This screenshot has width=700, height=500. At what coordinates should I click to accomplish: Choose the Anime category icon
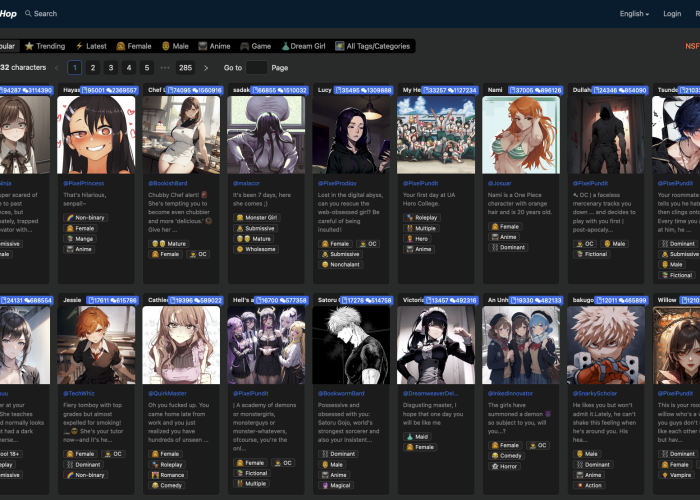[203, 46]
